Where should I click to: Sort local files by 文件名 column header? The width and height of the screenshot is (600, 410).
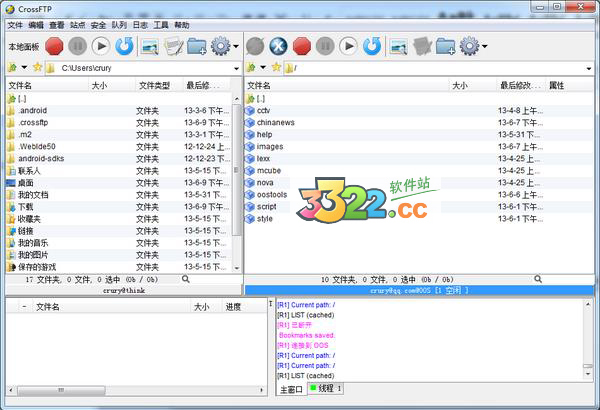click(45, 86)
